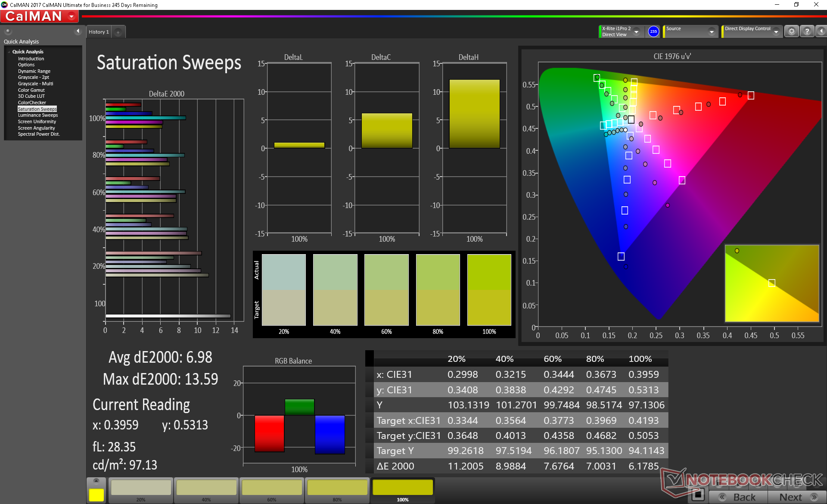
Task: Add a new history tab with plus
Action: [x=118, y=32]
